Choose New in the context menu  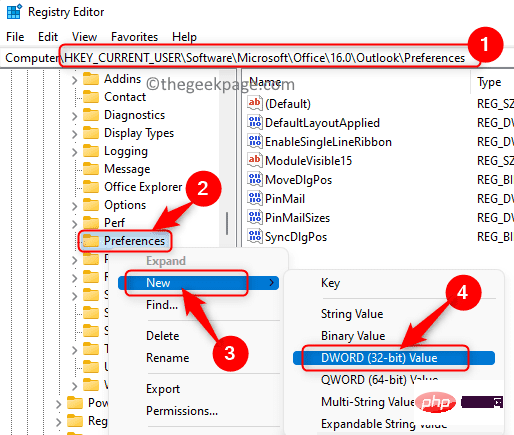198,283
